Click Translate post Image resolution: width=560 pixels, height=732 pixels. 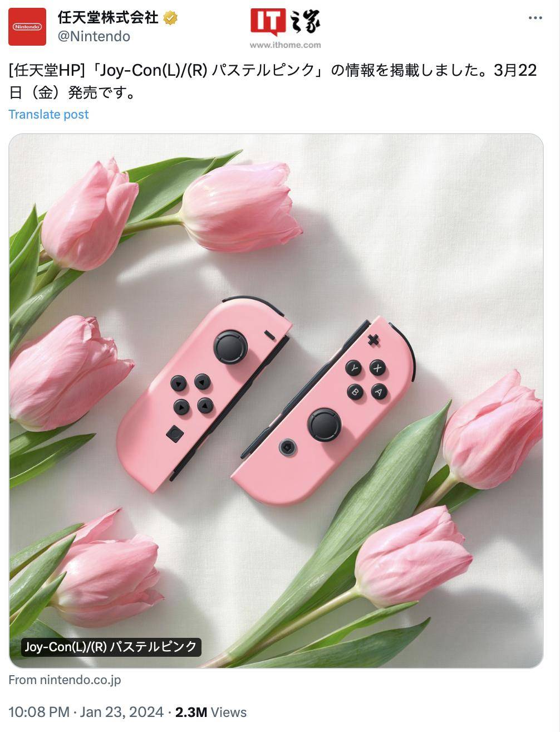49,114
